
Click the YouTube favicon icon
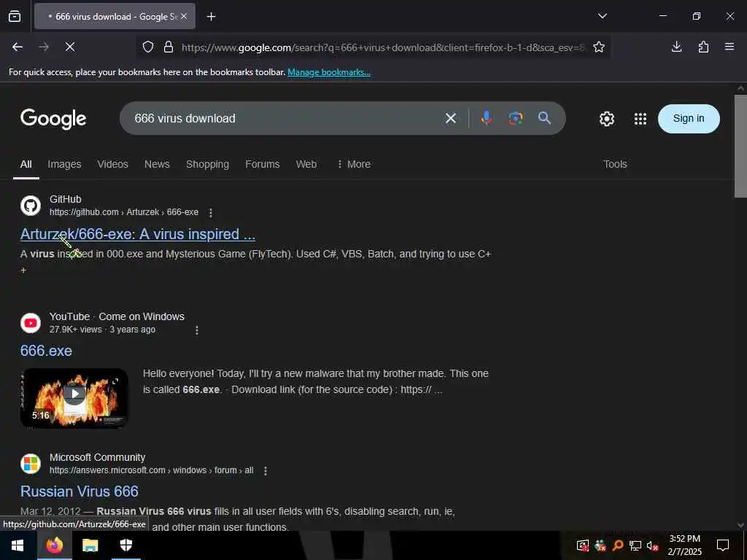31,323
